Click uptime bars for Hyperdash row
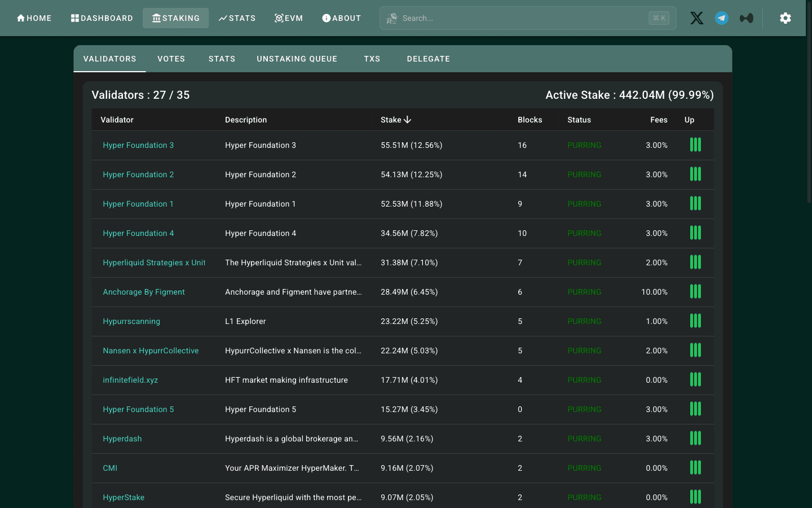 695,439
